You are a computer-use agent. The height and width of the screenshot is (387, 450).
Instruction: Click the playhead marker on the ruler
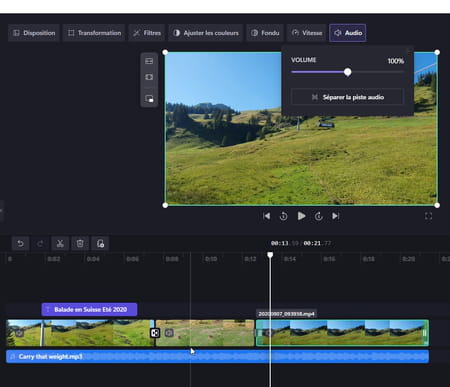point(270,255)
